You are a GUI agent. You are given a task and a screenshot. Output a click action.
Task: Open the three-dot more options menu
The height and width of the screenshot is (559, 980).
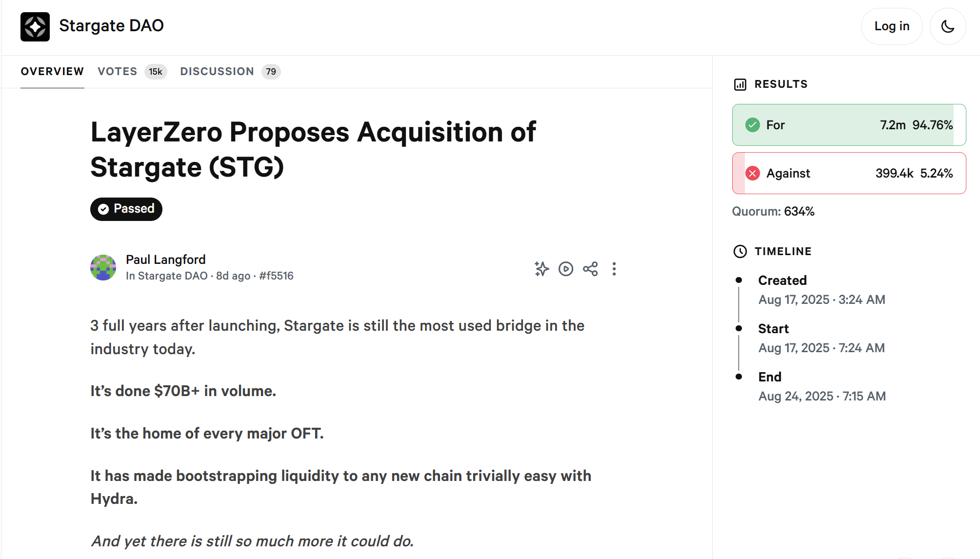click(x=614, y=269)
